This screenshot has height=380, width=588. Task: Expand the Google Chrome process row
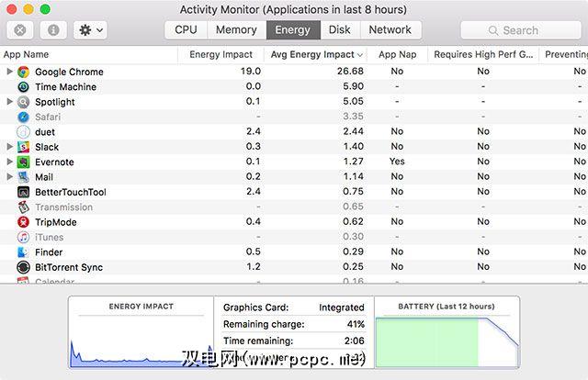(x=10, y=72)
